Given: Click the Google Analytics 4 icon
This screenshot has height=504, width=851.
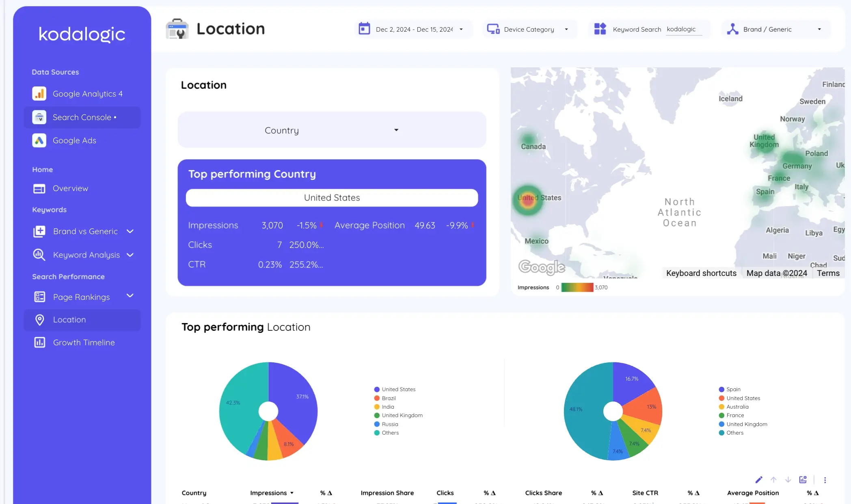Looking at the screenshot, I should [39, 94].
